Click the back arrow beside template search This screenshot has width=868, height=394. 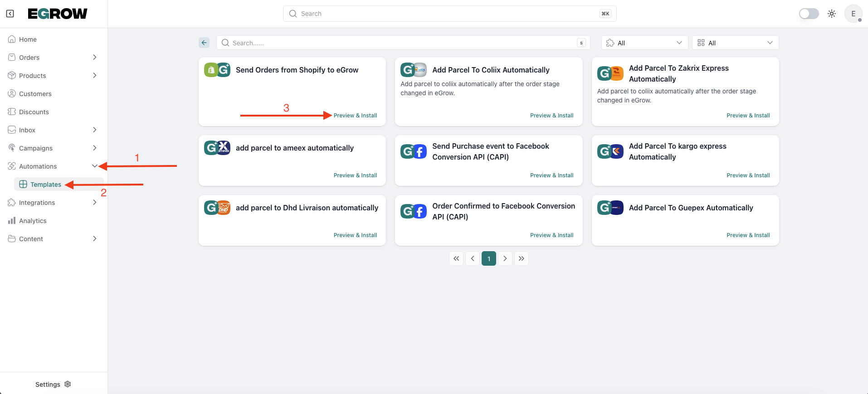204,43
